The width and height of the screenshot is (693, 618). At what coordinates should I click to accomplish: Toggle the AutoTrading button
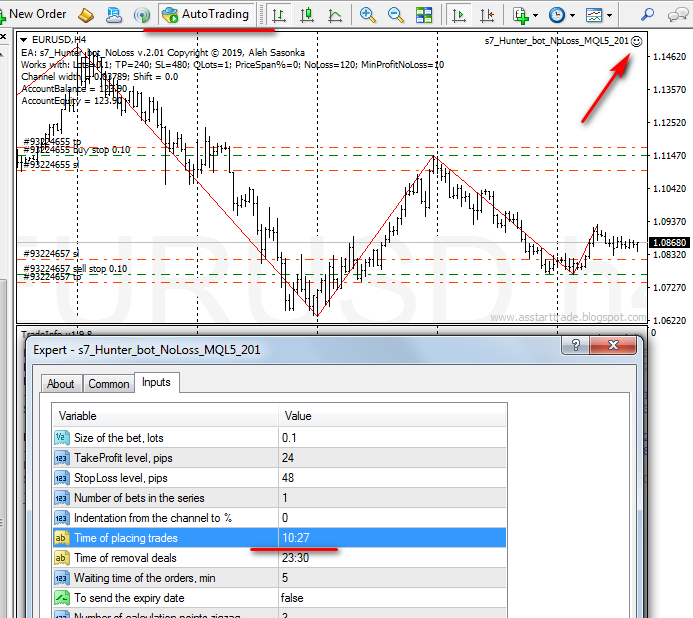point(206,15)
